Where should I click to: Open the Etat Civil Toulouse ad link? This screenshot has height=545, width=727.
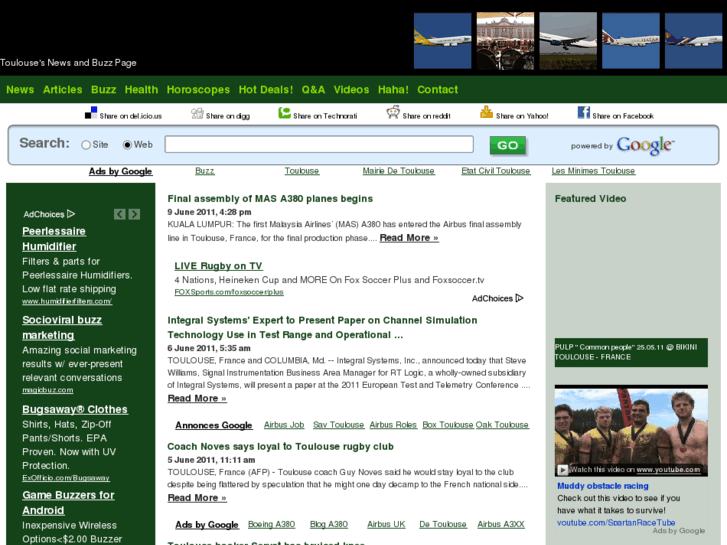(x=496, y=171)
